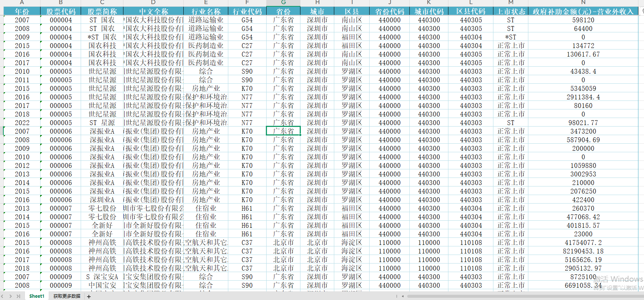Select the *ST listing status cell
Viewport: 644px width, 300px height.
(511, 37)
